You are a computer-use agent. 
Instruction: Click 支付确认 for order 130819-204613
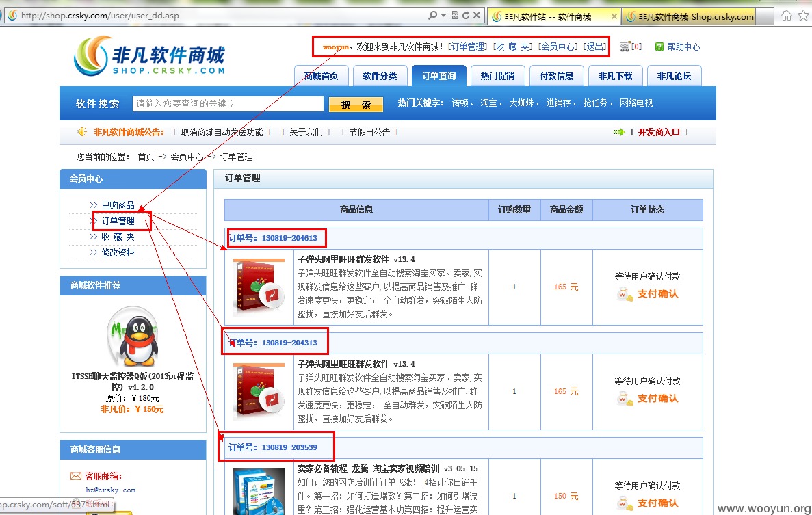tap(657, 294)
